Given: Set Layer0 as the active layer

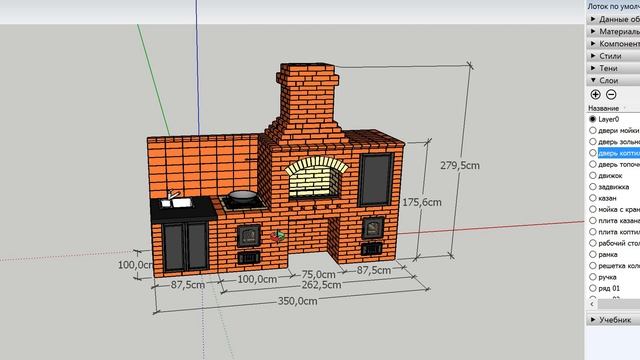Looking at the screenshot, I should coord(593,119).
